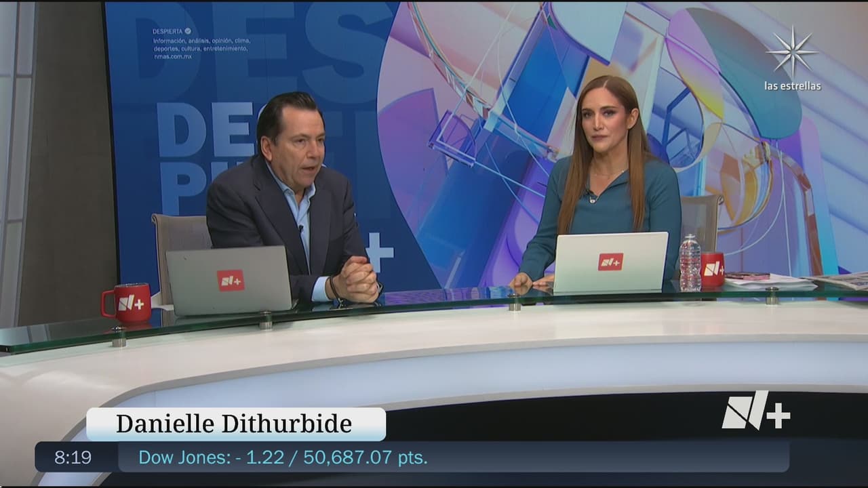Click the red N+ mug near water bottle
The height and width of the screenshot is (488, 868).
(x=712, y=269)
